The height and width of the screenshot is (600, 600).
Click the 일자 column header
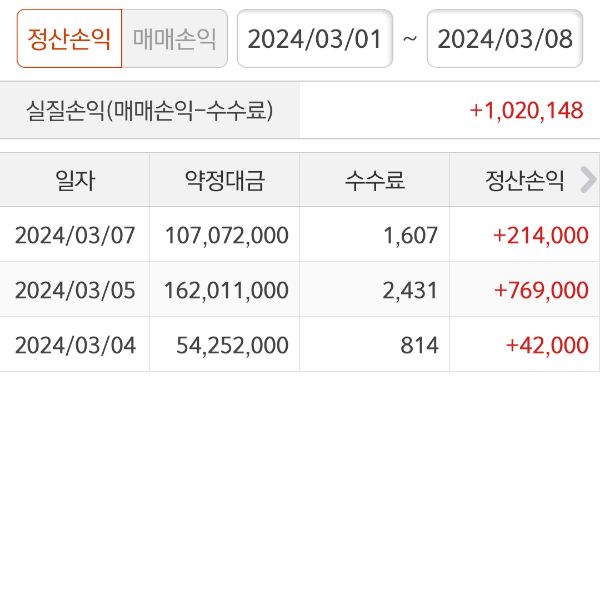[75, 181]
